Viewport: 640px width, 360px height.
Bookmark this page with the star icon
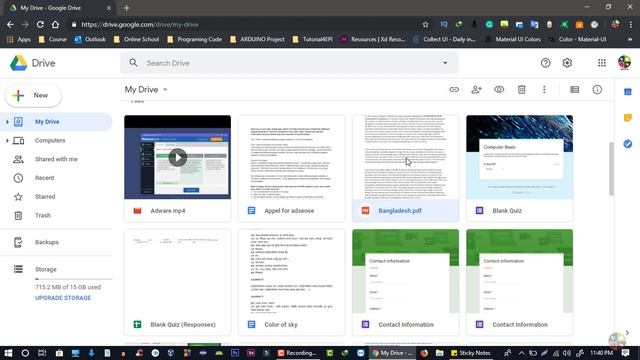[425, 24]
